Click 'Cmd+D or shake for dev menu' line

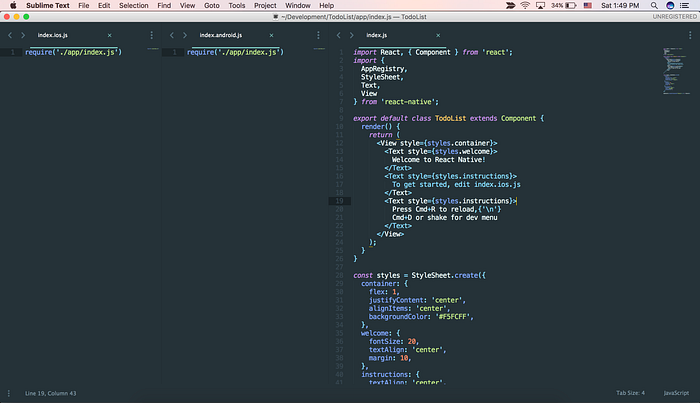[445, 217]
